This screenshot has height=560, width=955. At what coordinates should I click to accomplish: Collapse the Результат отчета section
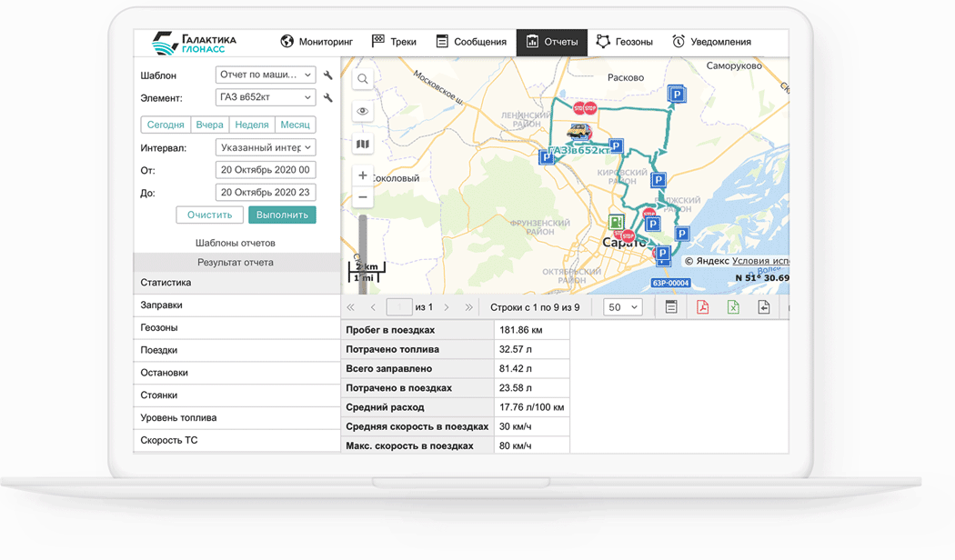[236, 263]
